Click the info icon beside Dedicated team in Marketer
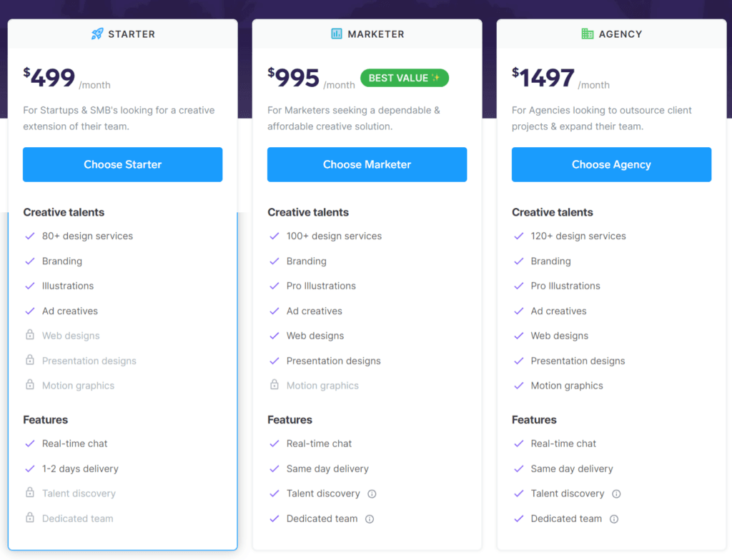732x560 pixels. click(x=370, y=519)
